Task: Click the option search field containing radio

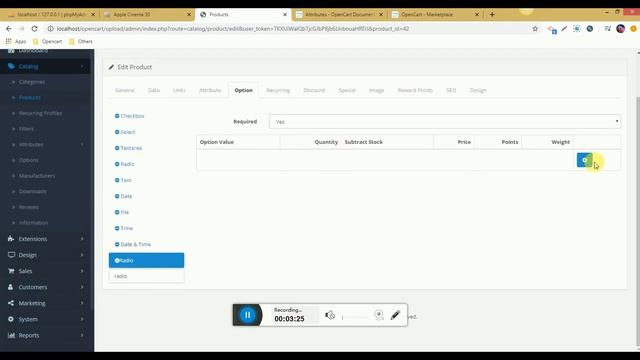Action: pos(147,276)
